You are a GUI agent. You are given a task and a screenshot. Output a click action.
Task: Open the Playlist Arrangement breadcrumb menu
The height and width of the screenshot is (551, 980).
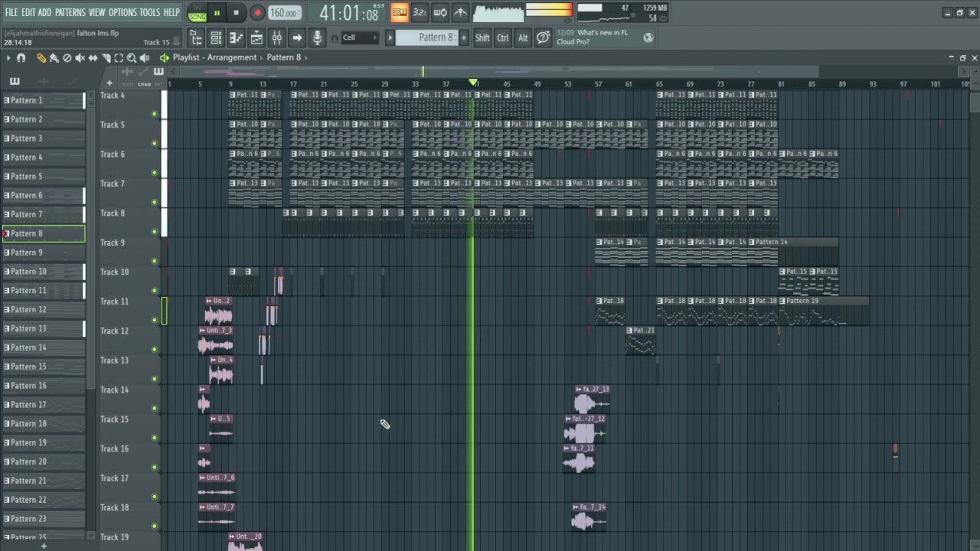[214, 57]
